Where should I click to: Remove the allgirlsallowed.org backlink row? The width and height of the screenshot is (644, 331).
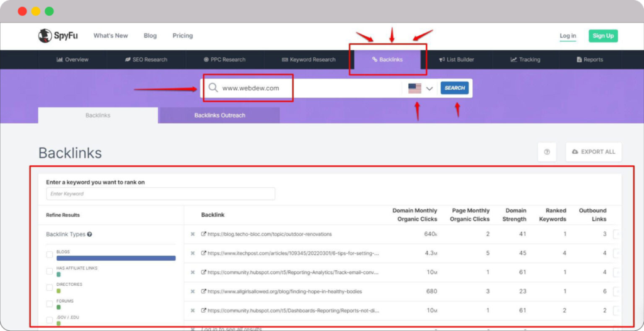coord(192,291)
